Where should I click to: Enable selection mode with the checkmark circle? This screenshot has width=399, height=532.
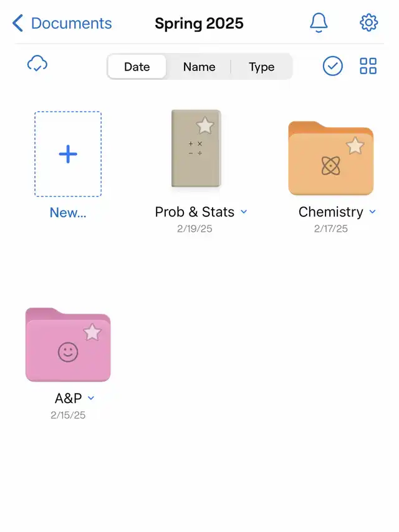[332, 66]
